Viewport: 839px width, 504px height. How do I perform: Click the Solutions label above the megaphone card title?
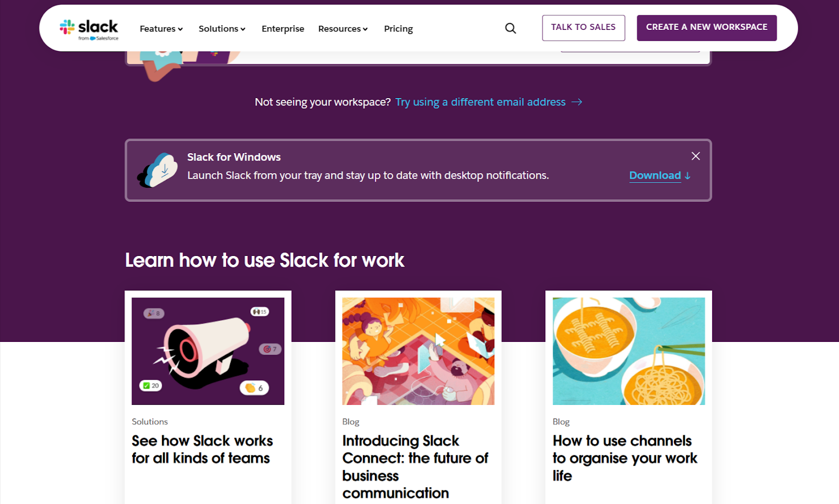click(150, 422)
